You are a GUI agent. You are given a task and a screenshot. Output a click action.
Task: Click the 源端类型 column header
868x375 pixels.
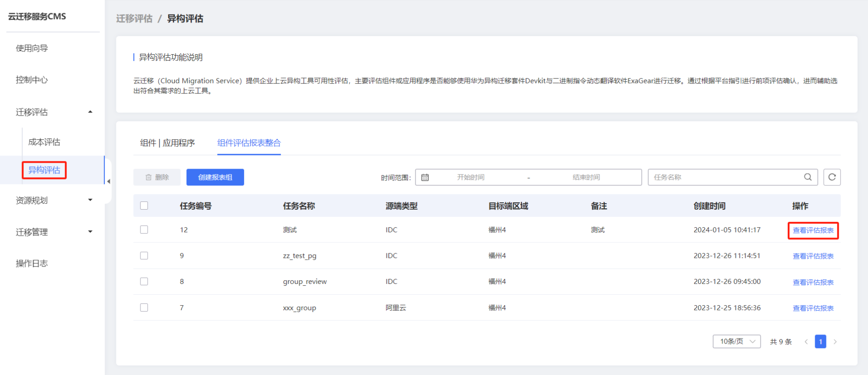401,206
